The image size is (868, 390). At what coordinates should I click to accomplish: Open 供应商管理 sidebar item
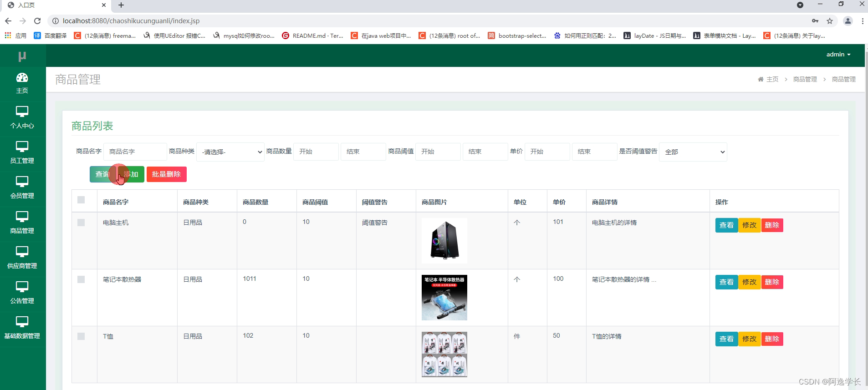22,258
